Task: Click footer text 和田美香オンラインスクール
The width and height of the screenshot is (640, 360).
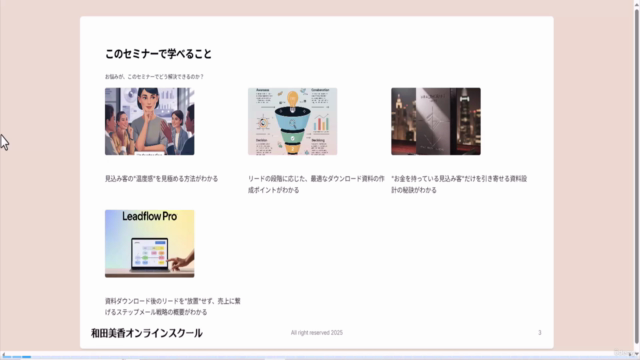Action: [x=147, y=333]
